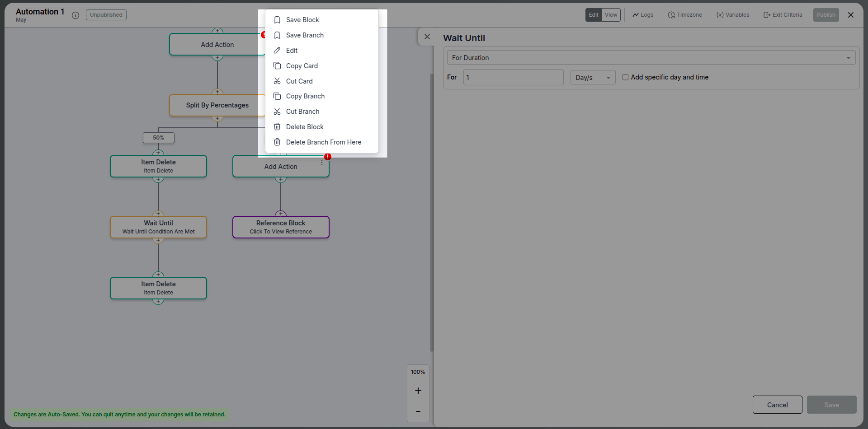This screenshot has height=429, width=868.
Task: Select Cut Branch menu entry
Action: 321,112
